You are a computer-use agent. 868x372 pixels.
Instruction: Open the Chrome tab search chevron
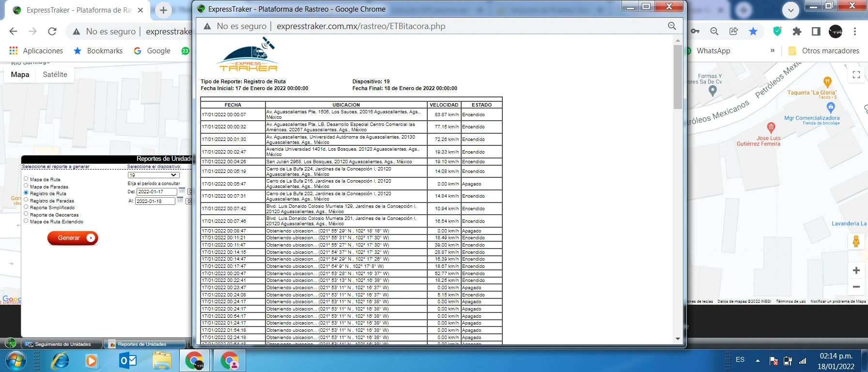(x=791, y=10)
